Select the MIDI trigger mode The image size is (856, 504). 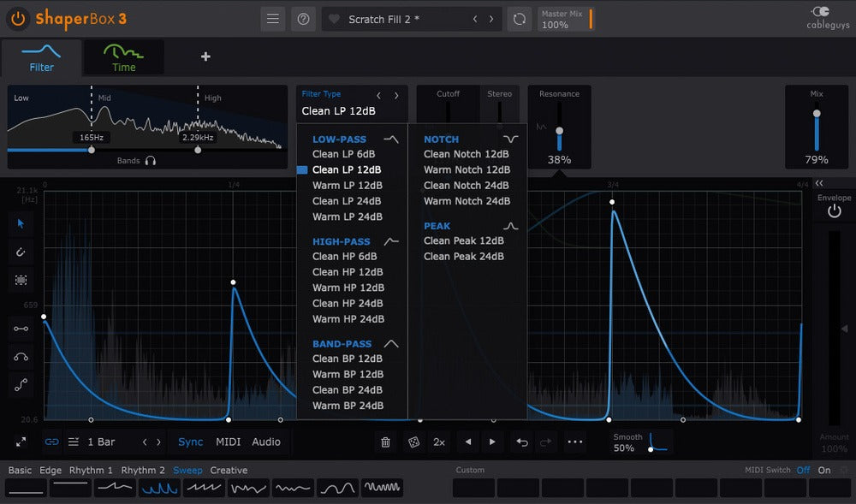[x=228, y=442]
